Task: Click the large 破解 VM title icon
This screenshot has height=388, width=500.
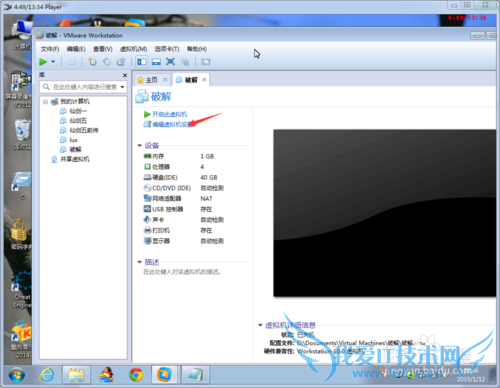Action: 142,97
